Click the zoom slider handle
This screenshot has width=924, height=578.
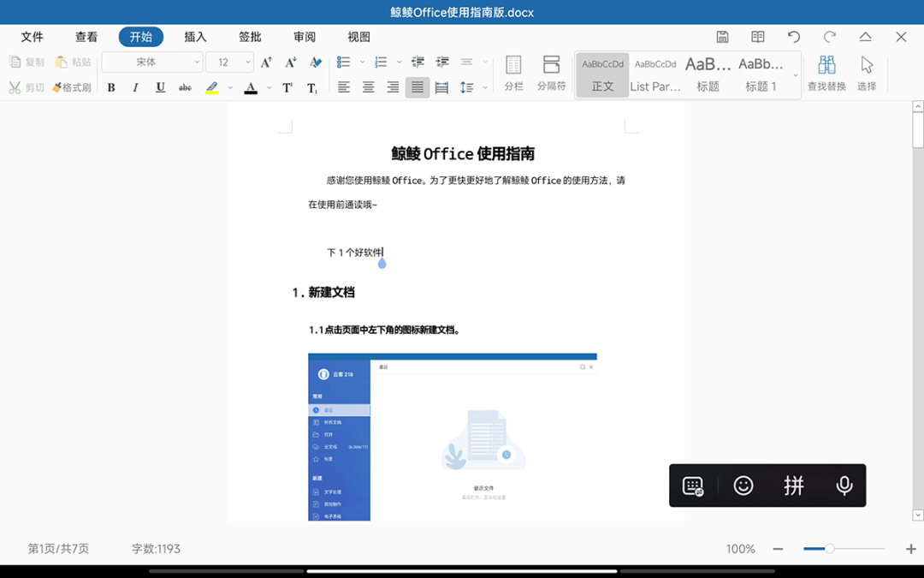tap(829, 549)
